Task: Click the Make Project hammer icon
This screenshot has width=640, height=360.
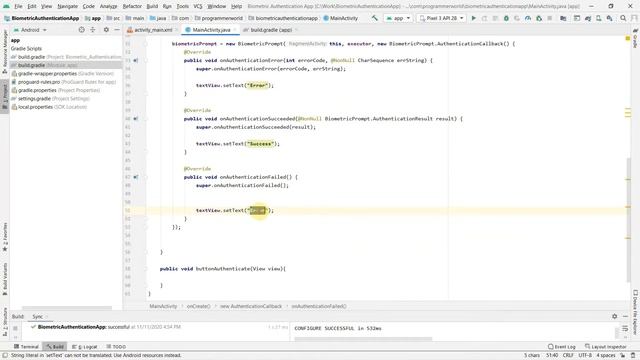Action: click(x=375, y=18)
